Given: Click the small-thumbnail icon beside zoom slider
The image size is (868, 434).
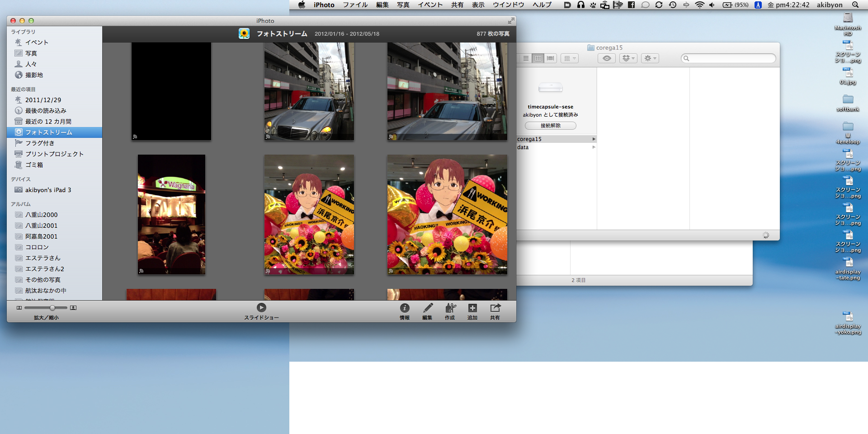Looking at the screenshot, I should pyautogui.click(x=19, y=308).
